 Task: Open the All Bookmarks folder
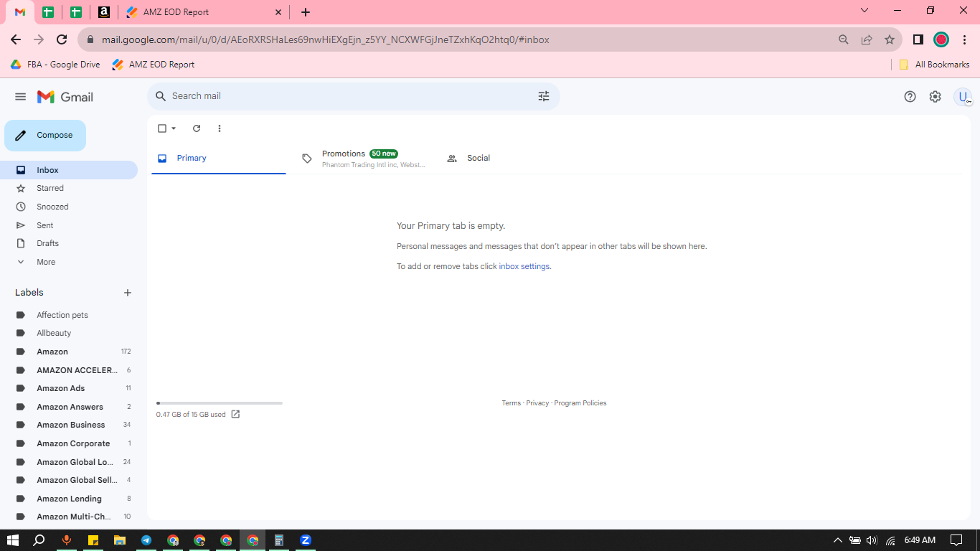click(934, 65)
